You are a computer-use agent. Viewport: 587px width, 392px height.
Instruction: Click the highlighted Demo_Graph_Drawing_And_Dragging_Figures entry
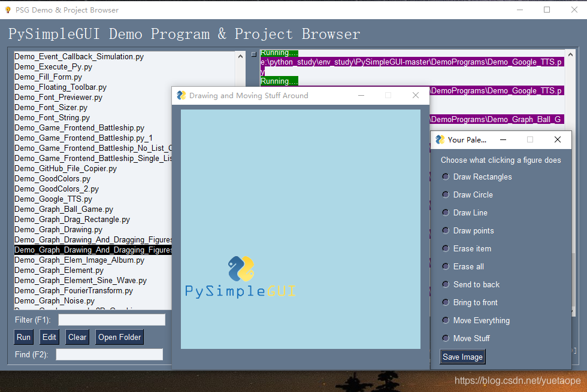93,250
